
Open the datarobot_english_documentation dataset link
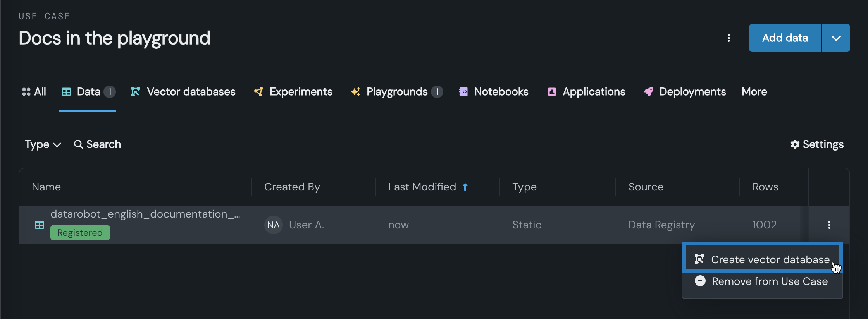tap(145, 214)
